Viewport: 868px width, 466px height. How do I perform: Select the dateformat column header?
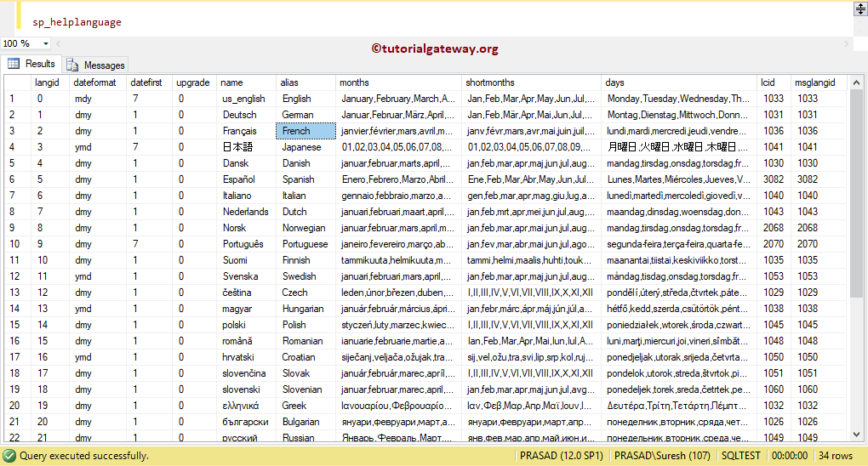point(95,82)
